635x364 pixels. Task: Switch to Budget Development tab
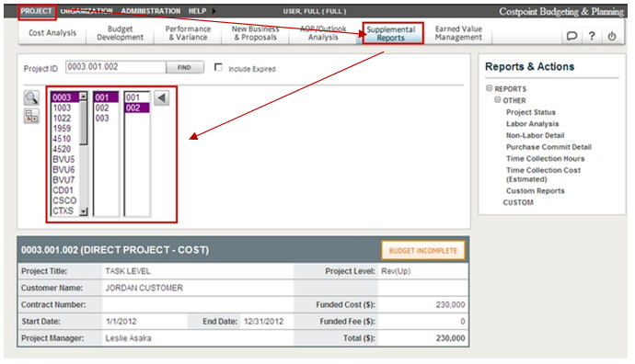[x=121, y=33]
